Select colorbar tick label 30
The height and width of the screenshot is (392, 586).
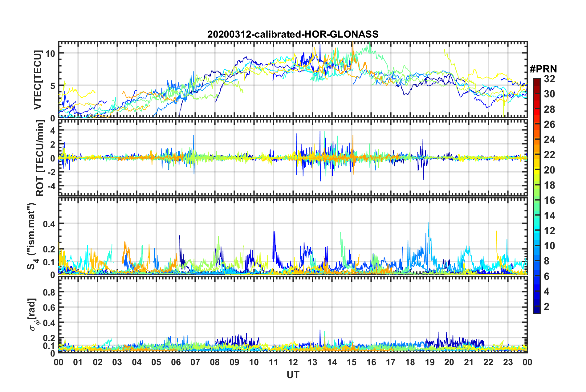coord(549,94)
